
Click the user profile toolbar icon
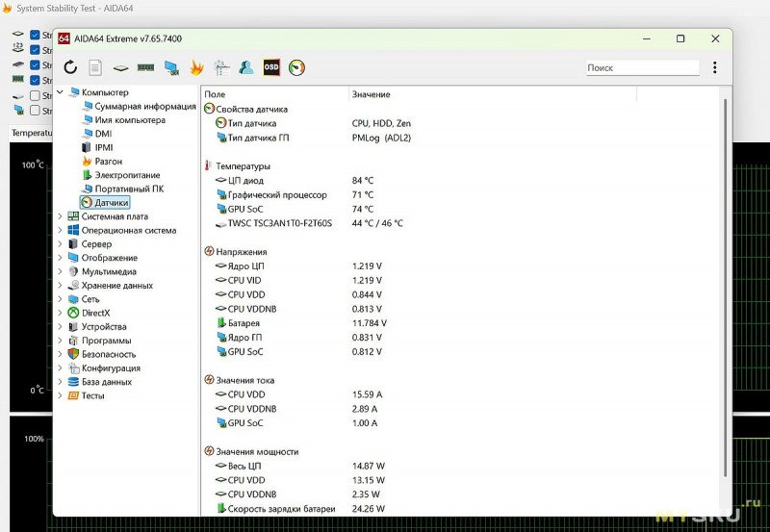(246, 67)
